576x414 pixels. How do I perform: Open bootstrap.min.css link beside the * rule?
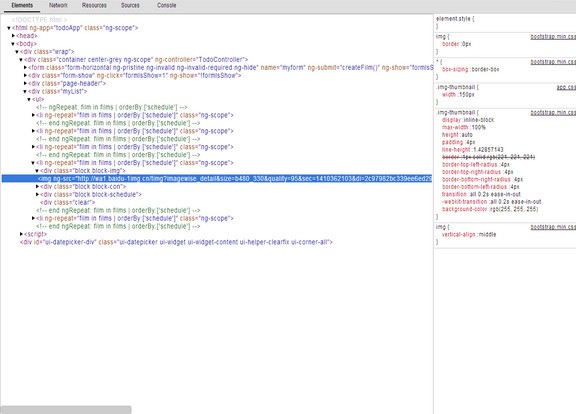coord(553,62)
